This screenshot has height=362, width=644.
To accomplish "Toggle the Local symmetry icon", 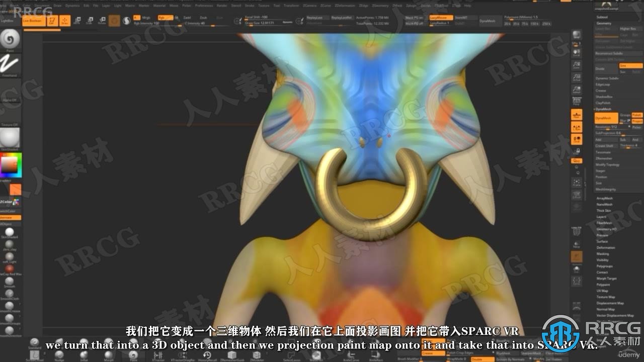I will 577,127.
